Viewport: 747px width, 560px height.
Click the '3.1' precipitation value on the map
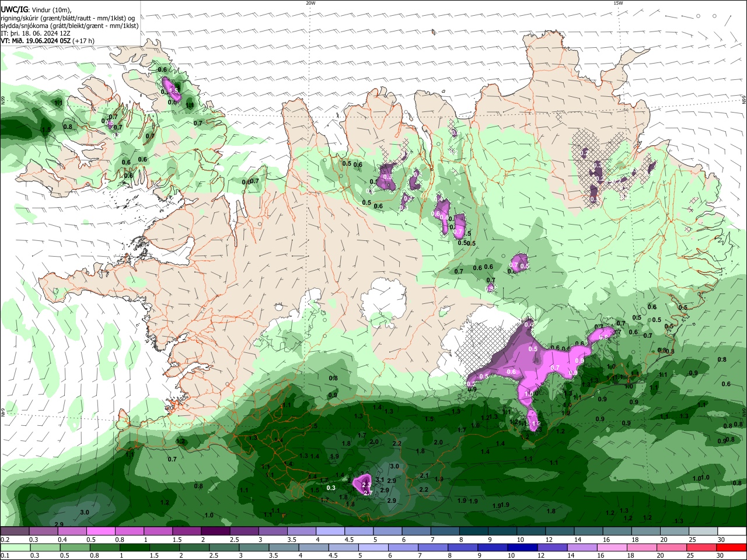(x=379, y=480)
